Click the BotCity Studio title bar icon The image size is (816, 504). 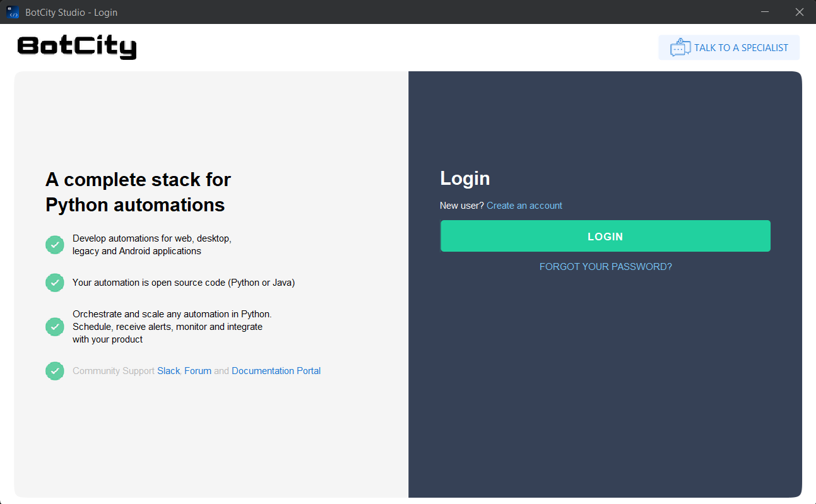[13, 12]
